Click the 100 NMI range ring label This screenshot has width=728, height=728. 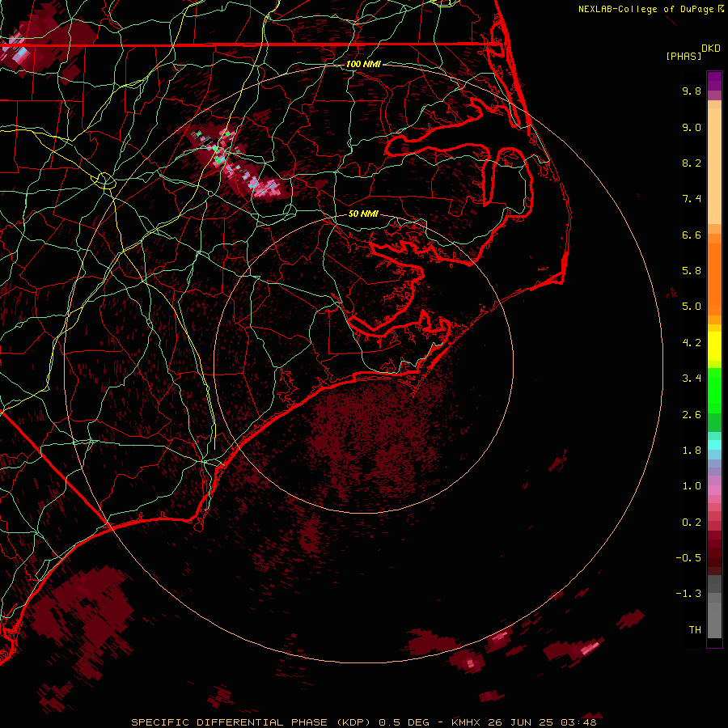click(363, 64)
